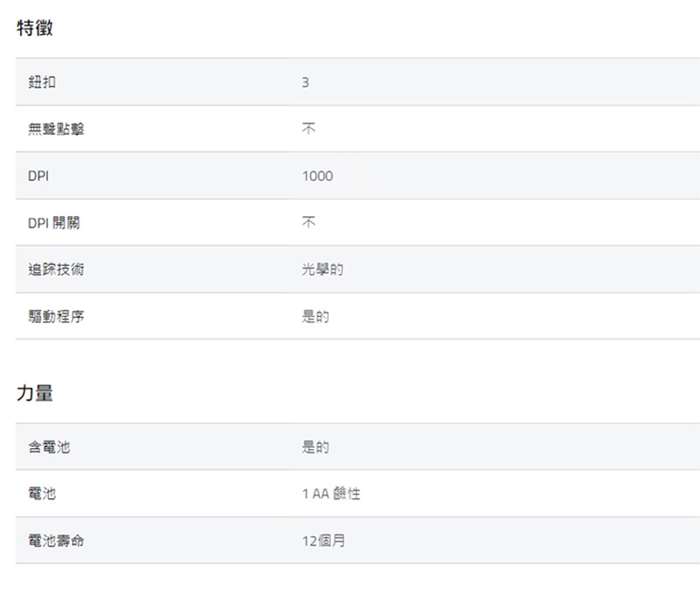Select the 不 value beside DPI 開關
Viewport: 700px width, 596px height.
tap(309, 223)
